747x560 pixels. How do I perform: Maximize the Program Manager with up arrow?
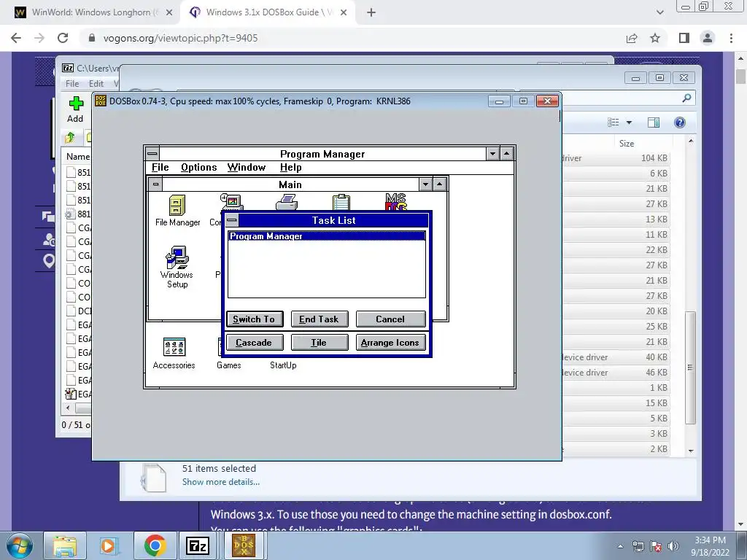(506, 154)
